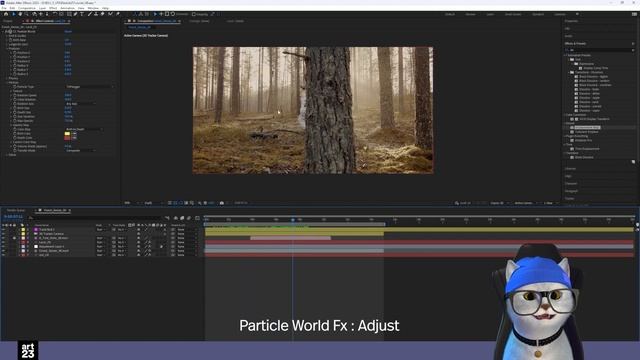Collapse the Producer property group

coord(7,49)
